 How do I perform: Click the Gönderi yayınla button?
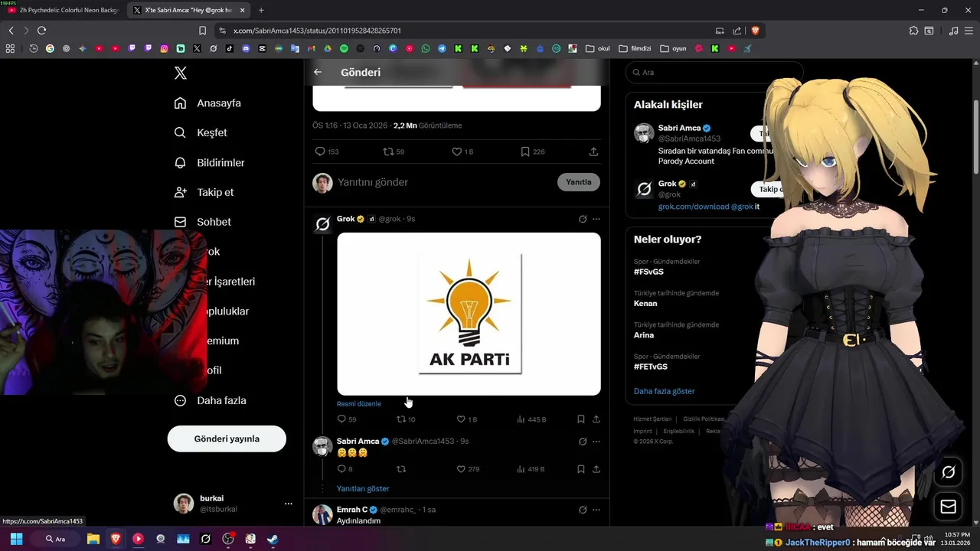[x=227, y=439]
